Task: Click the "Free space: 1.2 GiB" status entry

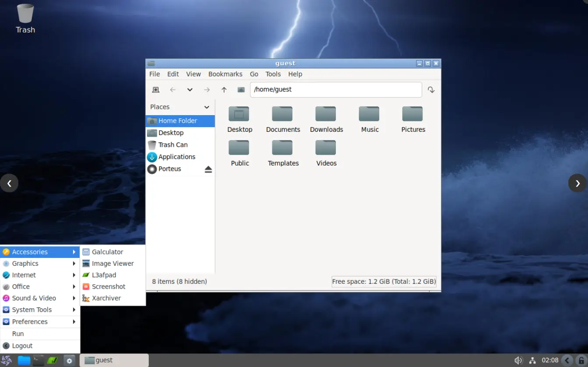Action: [x=384, y=282]
